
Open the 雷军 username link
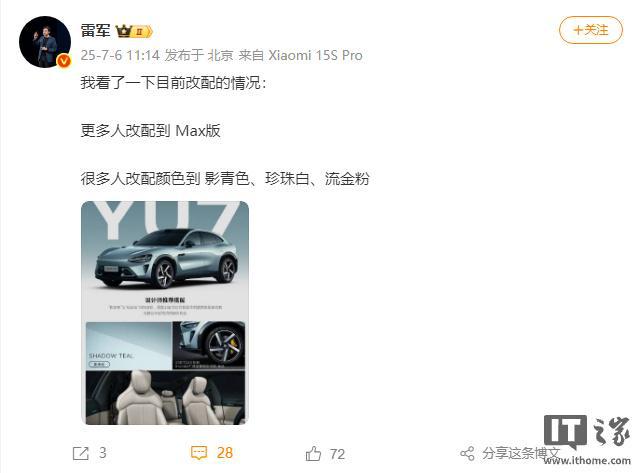(x=95, y=31)
